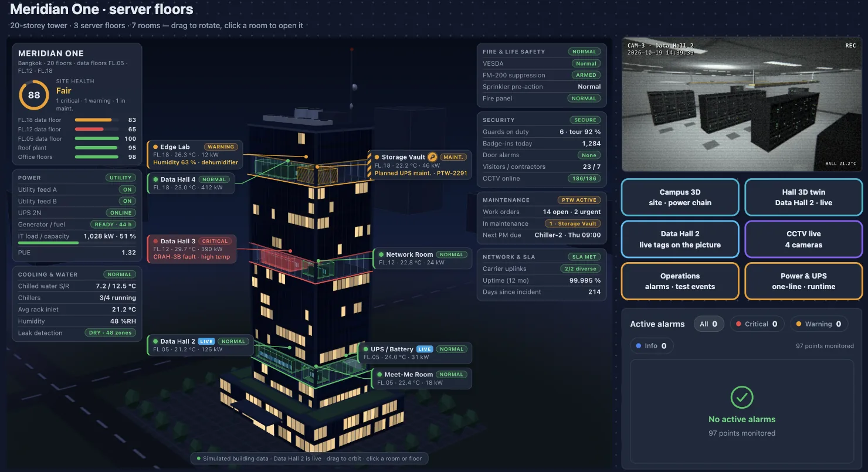868x472 pixels.
Task: Click the SECURE badge in Security panel
Action: coord(585,120)
